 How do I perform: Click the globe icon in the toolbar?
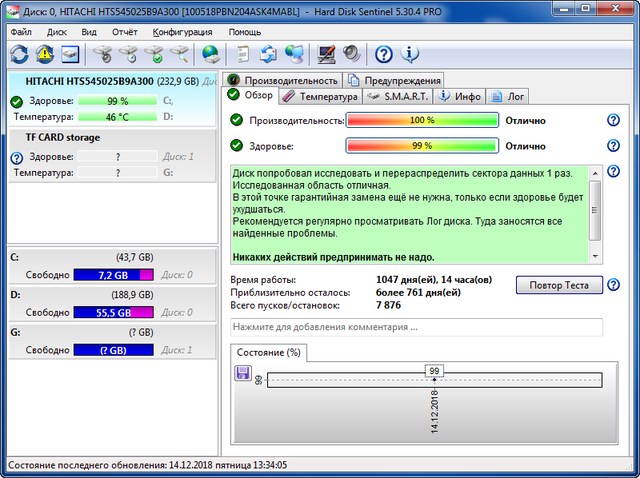pos(211,54)
